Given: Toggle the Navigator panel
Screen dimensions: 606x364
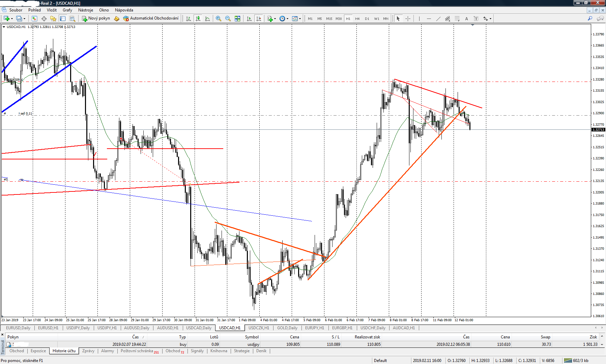Looking at the screenshot, I should pyautogui.click(x=53, y=19).
